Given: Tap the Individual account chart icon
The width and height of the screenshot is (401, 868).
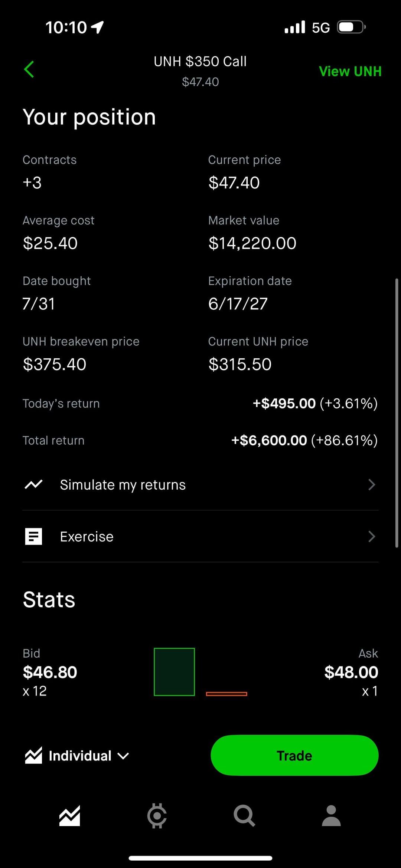Looking at the screenshot, I should pos(33,756).
